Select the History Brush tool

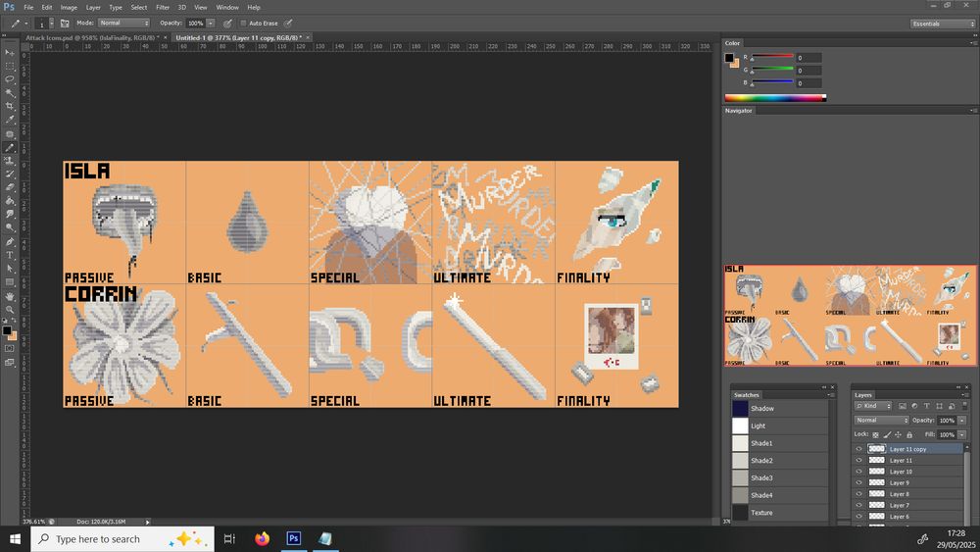tap(10, 174)
